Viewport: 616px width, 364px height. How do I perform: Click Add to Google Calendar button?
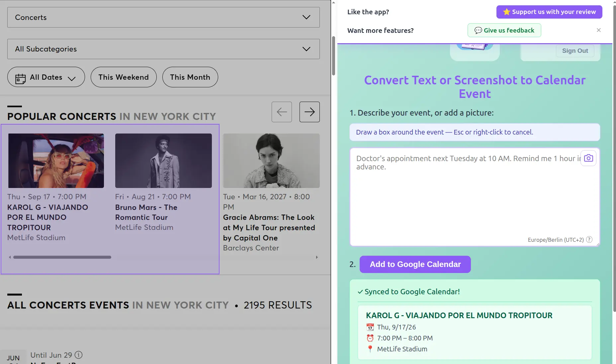415,264
